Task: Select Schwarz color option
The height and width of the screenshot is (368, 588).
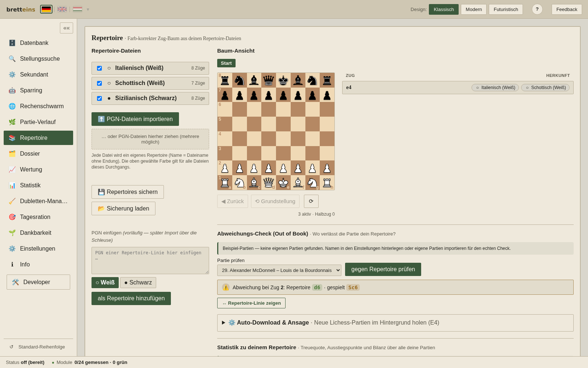Action: (x=138, y=283)
